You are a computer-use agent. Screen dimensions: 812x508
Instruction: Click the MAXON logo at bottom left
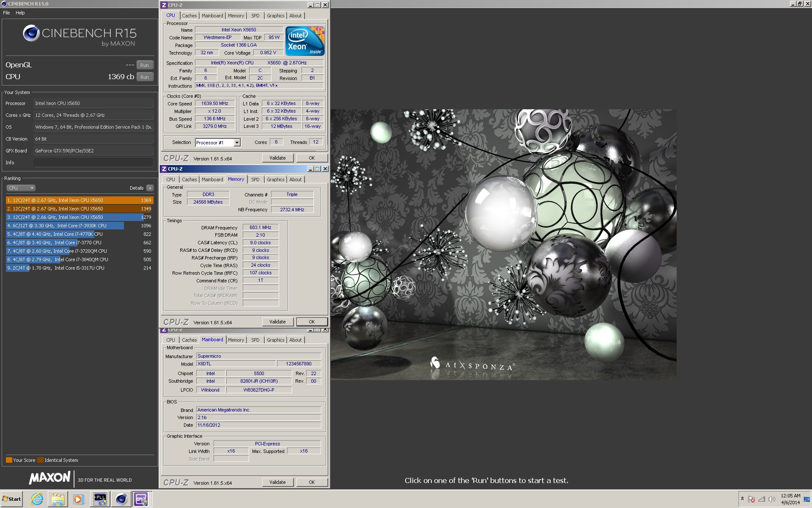[x=49, y=478]
